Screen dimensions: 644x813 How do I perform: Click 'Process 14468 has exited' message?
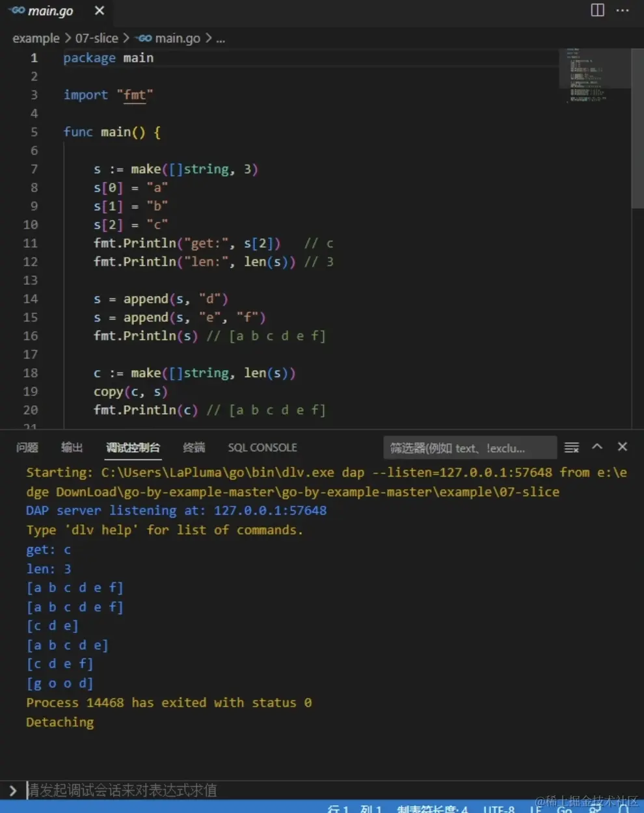coord(169,703)
